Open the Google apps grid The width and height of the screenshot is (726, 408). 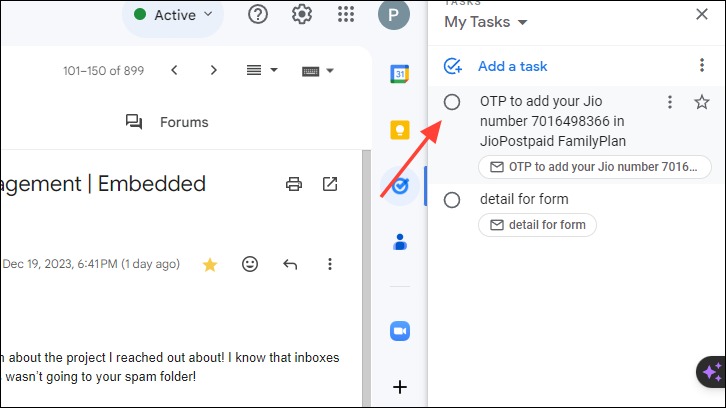click(346, 14)
